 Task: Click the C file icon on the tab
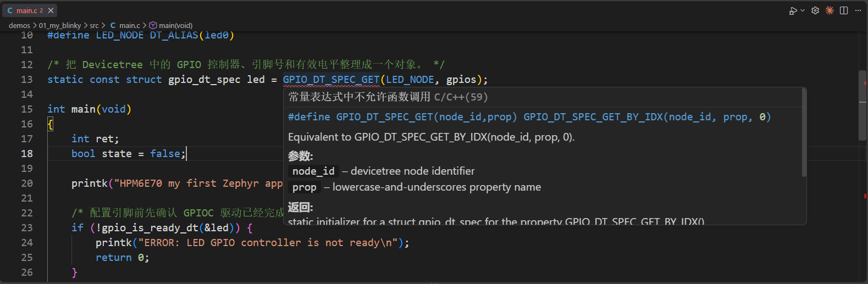[x=10, y=10]
